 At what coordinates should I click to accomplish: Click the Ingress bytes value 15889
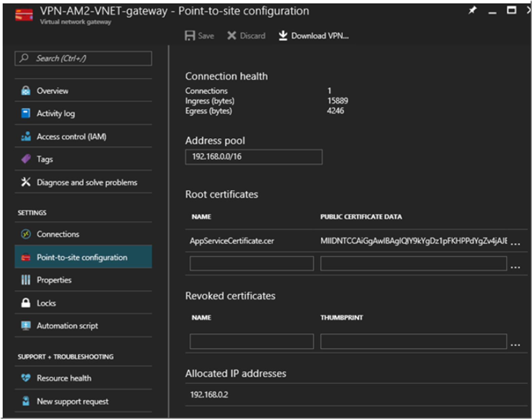pyautogui.click(x=338, y=100)
